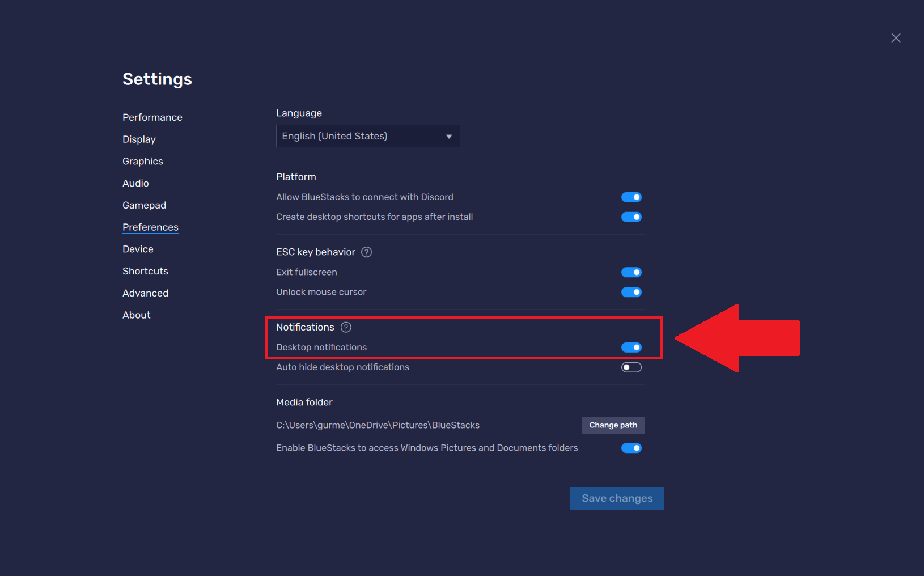Viewport: 924px width, 576px height.
Task: Toggle access to Windows Pictures and Documents folders
Action: (x=631, y=448)
